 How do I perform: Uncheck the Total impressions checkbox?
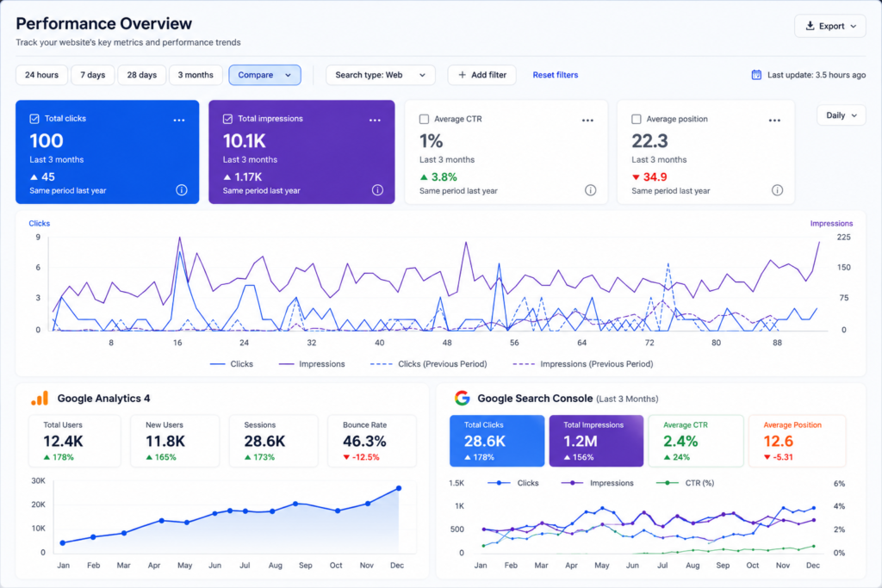[227, 119]
